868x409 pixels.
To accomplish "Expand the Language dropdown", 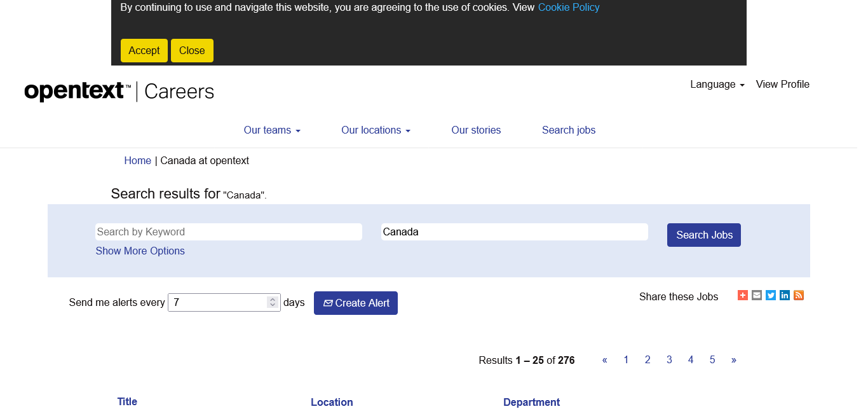I will pyautogui.click(x=717, y=85).
